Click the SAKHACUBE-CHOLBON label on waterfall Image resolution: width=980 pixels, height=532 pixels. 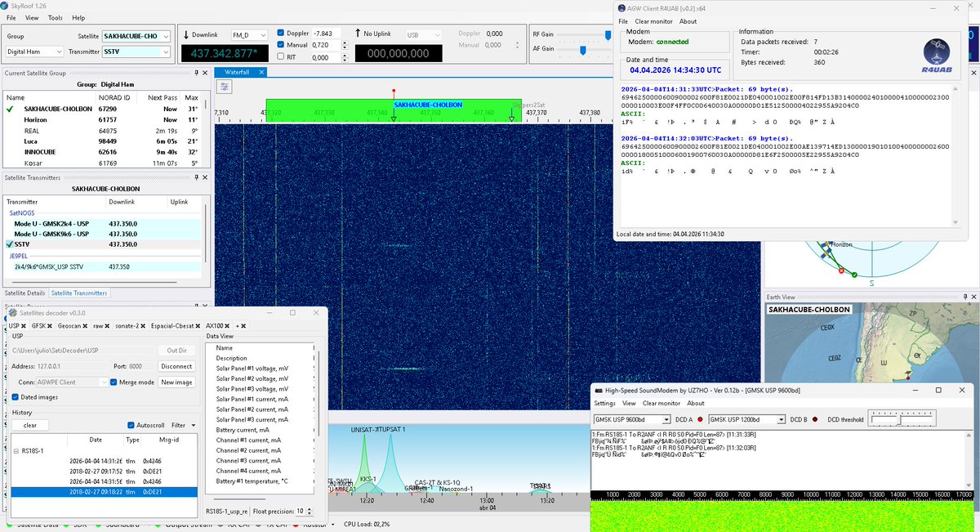(427, 105)
